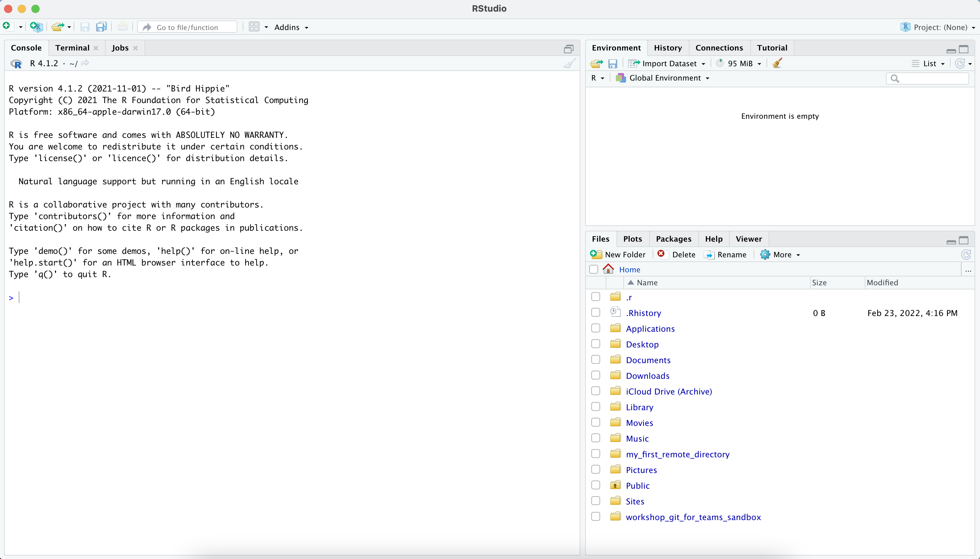Open the iCloud Drive (Archive) folder
Screen dimensions: 980x559
click(x=669, y=392)
